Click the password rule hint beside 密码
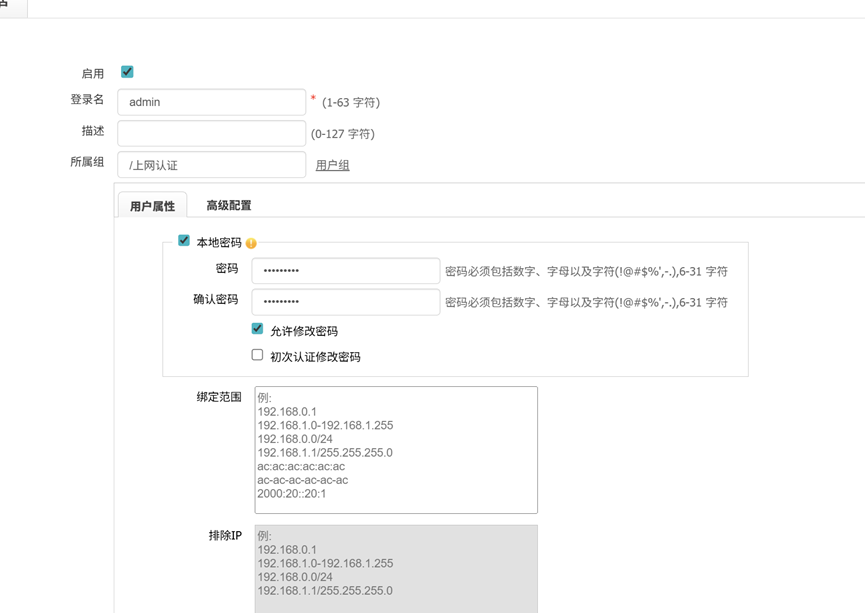Viewport: 865px width, 613px height. [586, 271]
